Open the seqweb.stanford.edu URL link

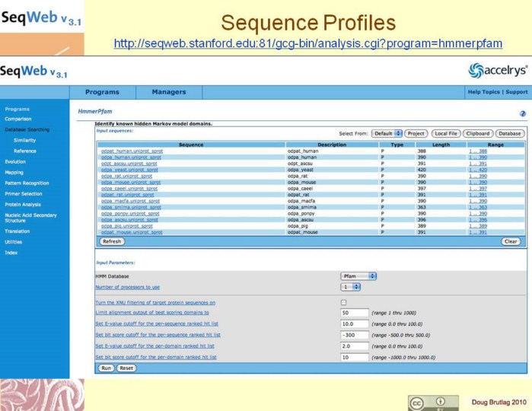point(308,43)
